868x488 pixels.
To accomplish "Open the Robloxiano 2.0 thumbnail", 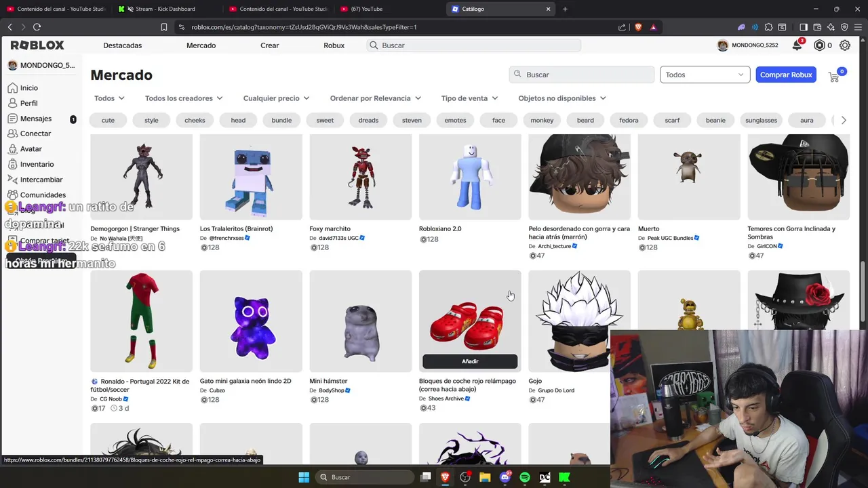I will click(470, 177).
